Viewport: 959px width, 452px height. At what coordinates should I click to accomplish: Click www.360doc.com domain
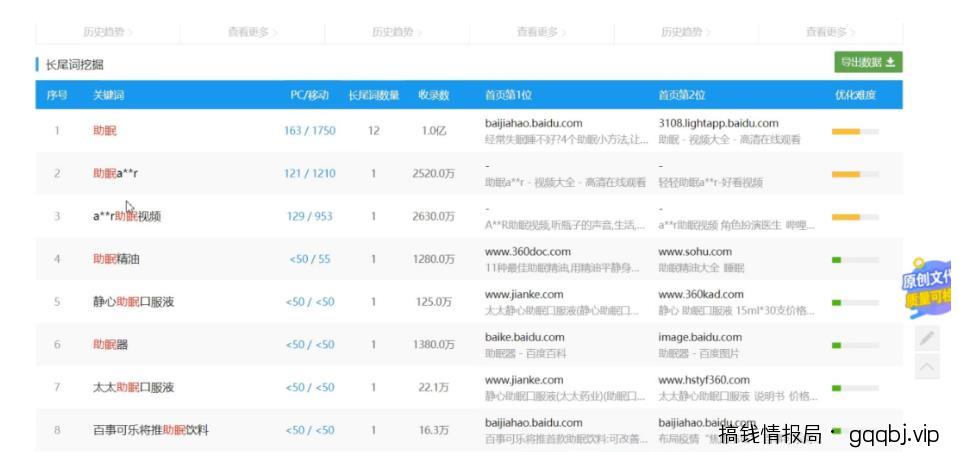tap(528, 251)
